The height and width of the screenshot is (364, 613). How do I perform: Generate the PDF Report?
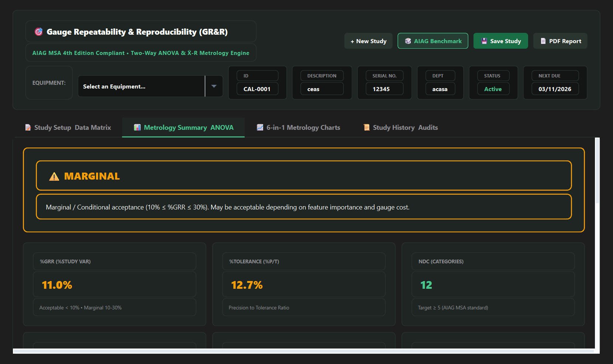pos(560,41)
